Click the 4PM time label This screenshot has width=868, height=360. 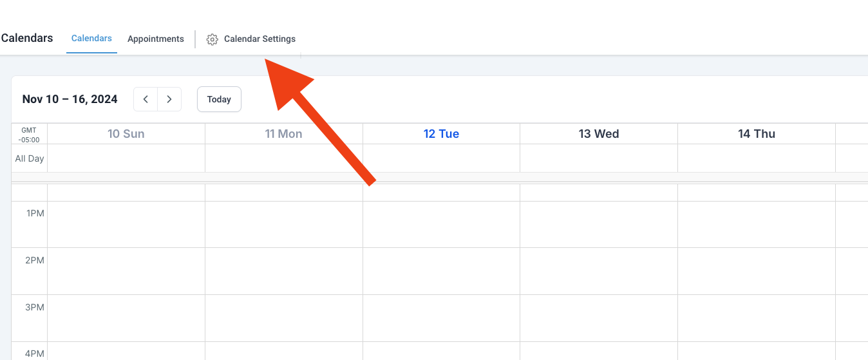[35, 354]
